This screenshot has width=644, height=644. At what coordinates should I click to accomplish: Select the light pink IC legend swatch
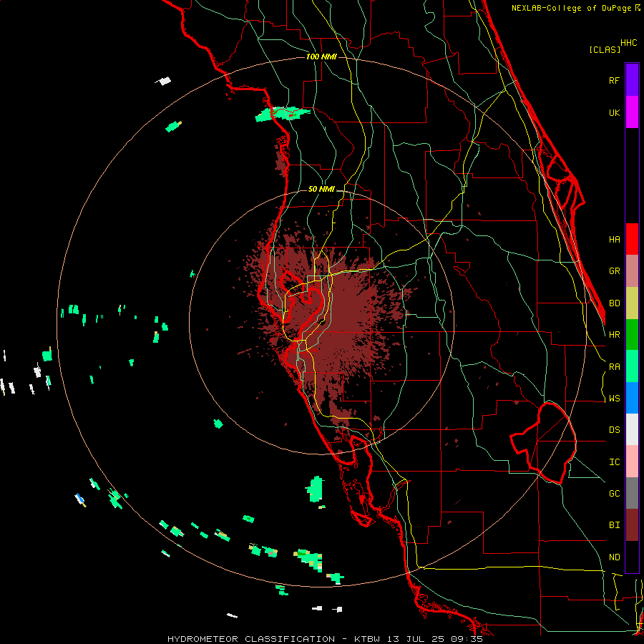632,462
